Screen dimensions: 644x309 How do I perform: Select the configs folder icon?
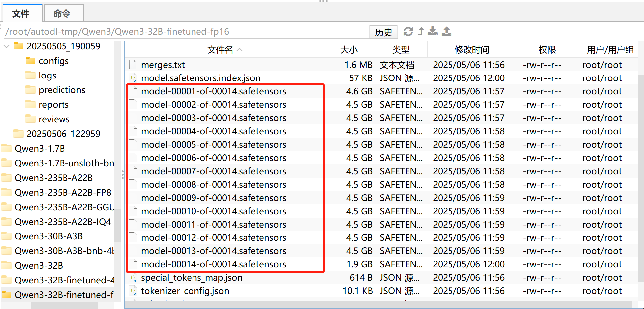[x=31, y=61]
